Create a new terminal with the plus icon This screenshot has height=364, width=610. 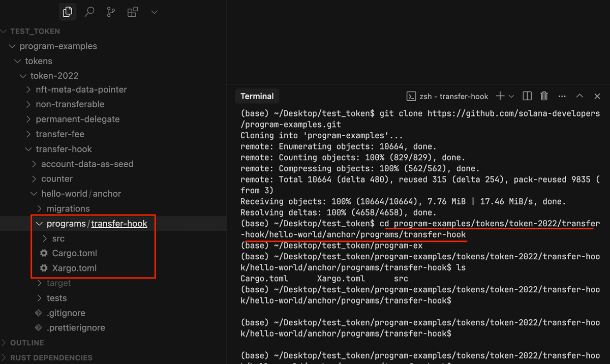pyautogui.click(x=501, y=96)
